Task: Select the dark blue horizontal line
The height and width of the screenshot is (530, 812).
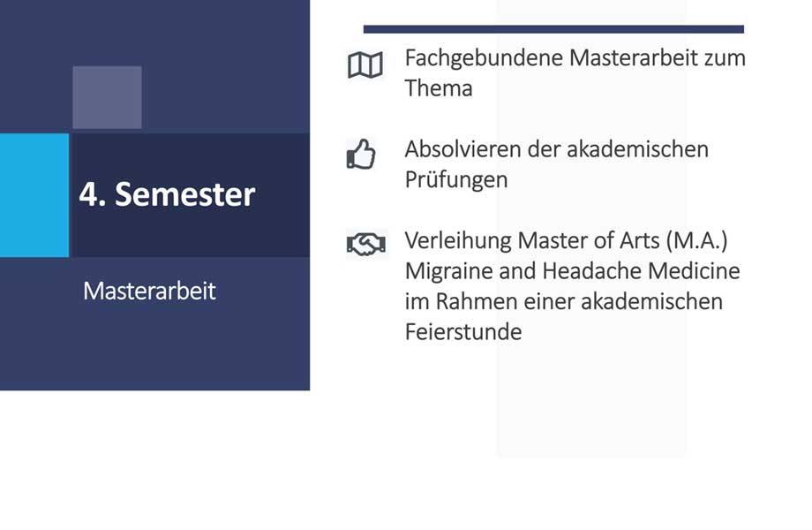Action: [553, 29]
